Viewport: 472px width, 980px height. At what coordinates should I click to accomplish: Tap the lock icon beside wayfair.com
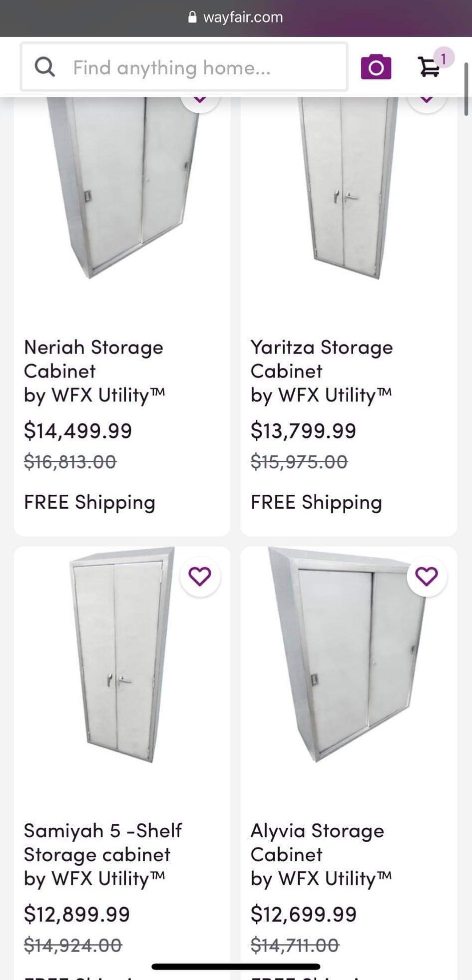192,17
